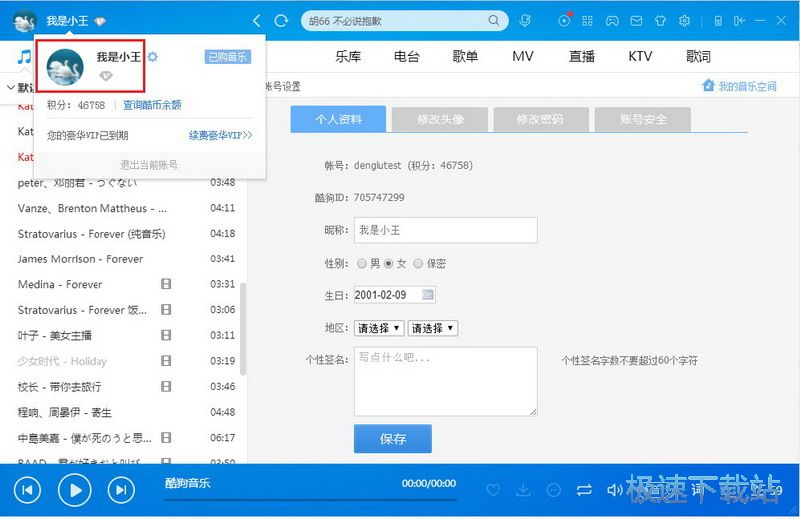This screenshot has height=519, width=800.
Task: Mute using the speaker volume icon
Action: (614, 490)
